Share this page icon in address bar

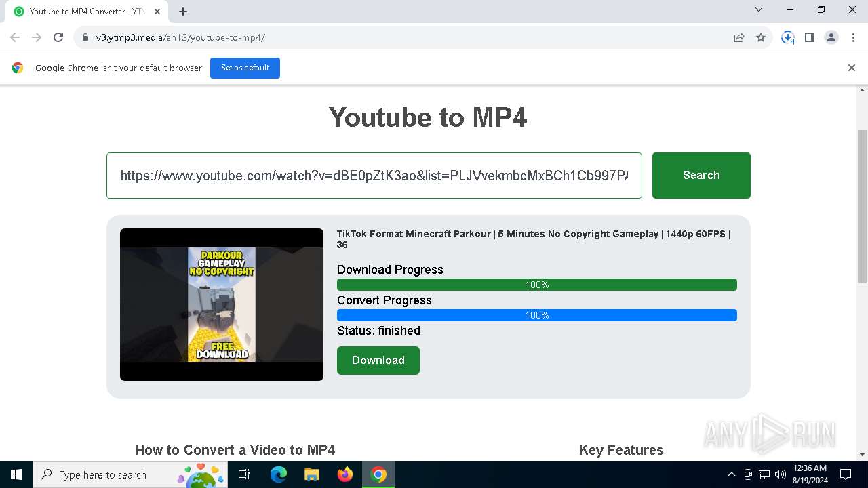[739, 37]
